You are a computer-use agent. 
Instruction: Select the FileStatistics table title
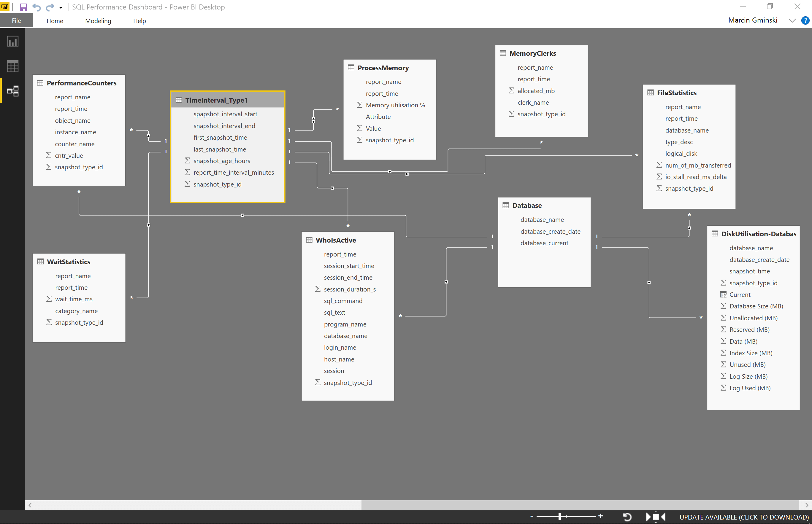(x=676, y=93)
